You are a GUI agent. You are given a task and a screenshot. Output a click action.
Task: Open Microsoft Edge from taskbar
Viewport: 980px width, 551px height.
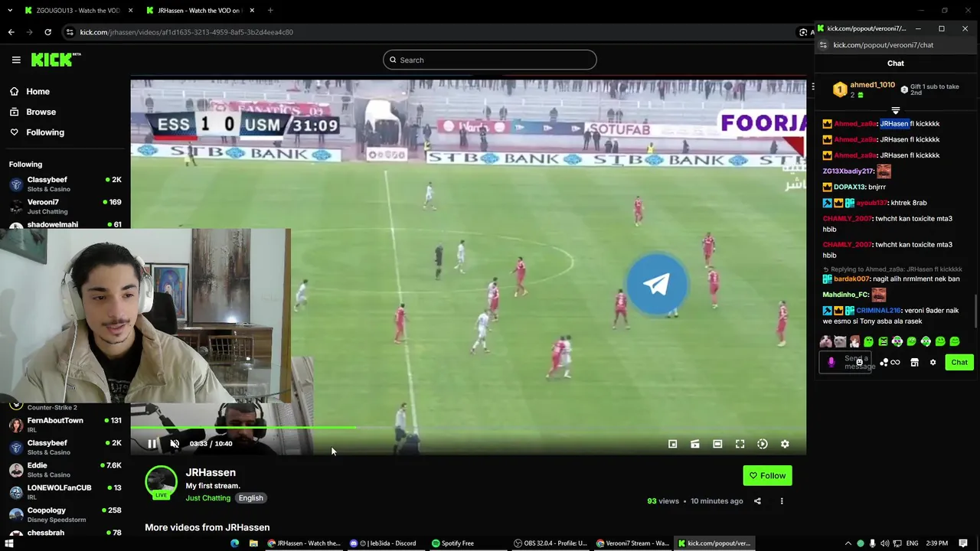click(x=235, y=543)
